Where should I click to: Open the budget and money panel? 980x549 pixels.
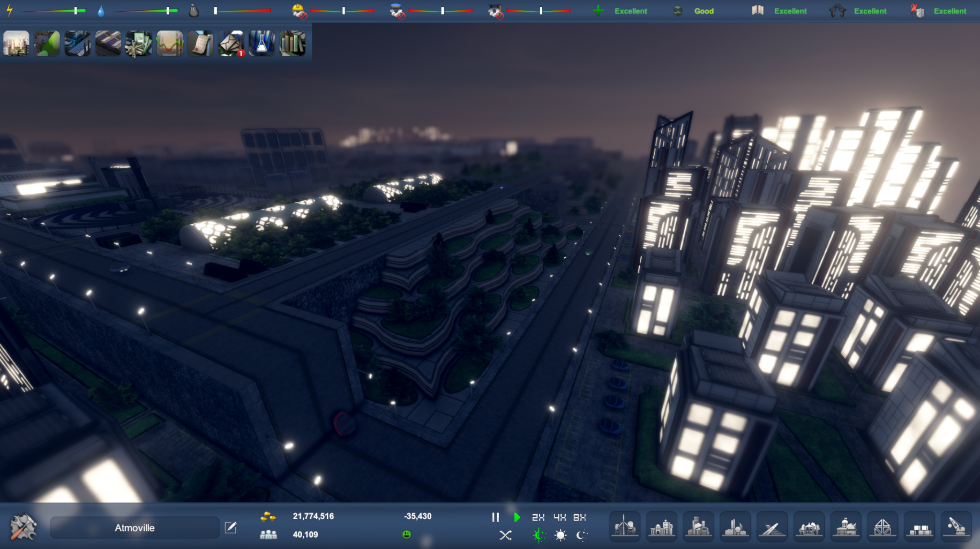point(139,43)
